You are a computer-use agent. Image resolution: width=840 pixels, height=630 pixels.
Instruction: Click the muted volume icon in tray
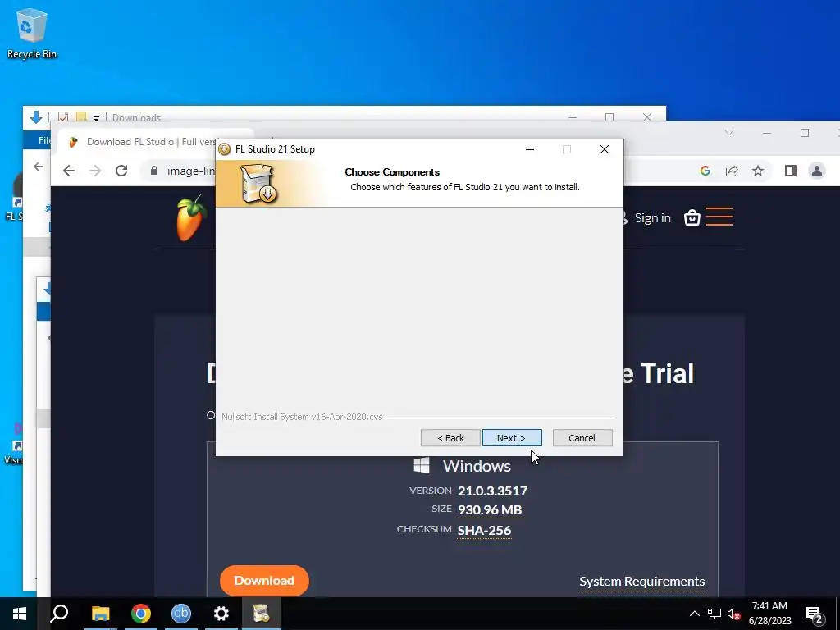click(734, 614)
